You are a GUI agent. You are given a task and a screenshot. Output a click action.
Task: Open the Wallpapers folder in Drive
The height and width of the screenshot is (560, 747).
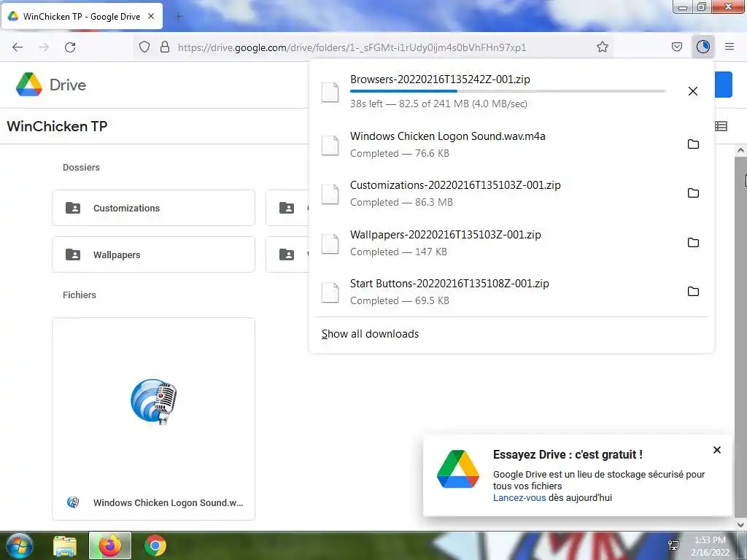[x=153, y=254]
